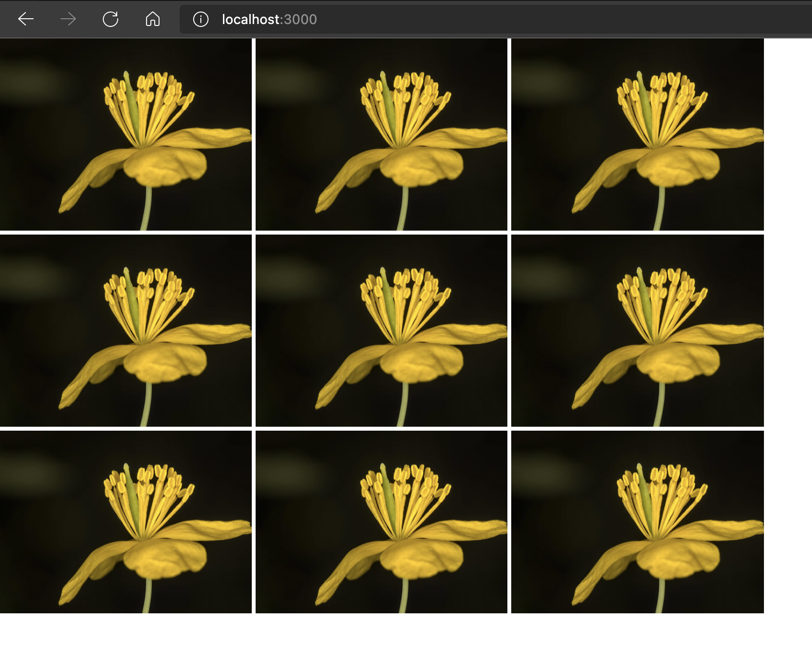Image resolution: width=812 pixels, height=646 pixels.
Task: Focus the address bar showing localhost:3000
Action: (432, 19)
